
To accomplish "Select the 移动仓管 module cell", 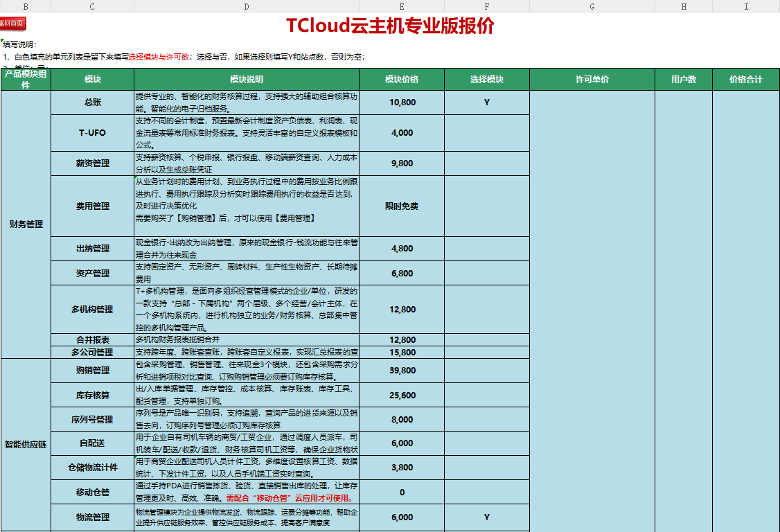I will point(93,493).
